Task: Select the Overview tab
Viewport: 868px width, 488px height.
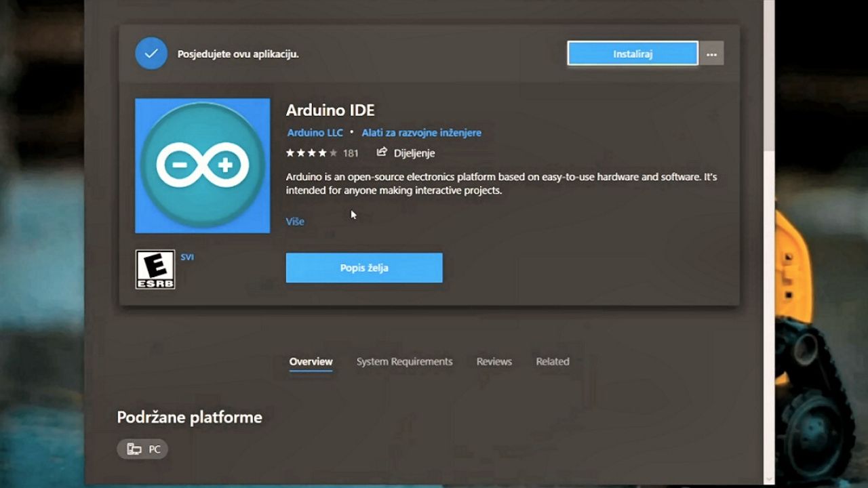Action: point(311,361)
